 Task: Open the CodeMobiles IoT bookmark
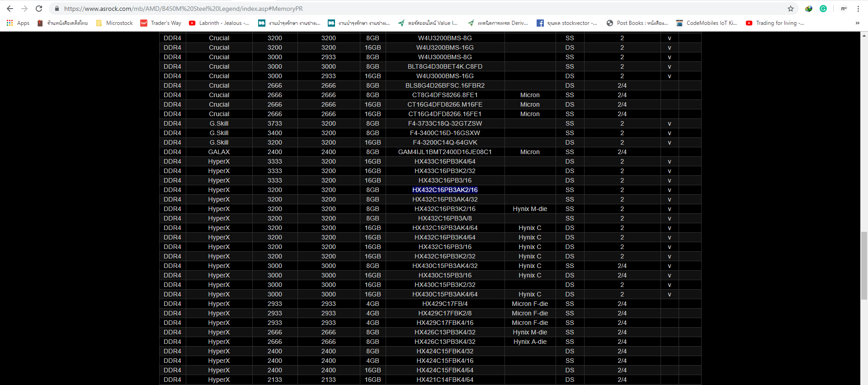707,23
